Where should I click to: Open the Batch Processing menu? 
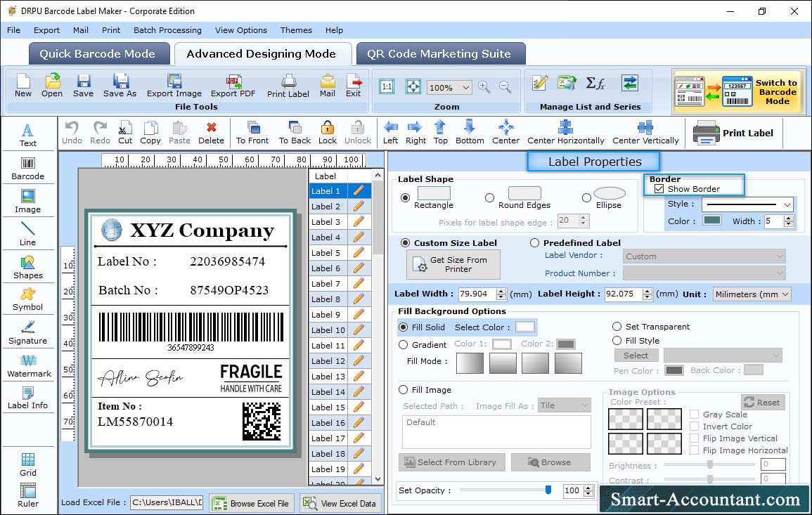pyautogui.click(x=167, y=30)
